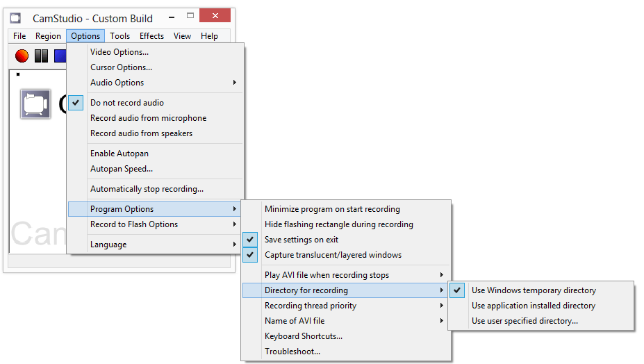The image size is (644, 364).
Task: Choose Use application installed directory
Action: (x=533, y=306)
